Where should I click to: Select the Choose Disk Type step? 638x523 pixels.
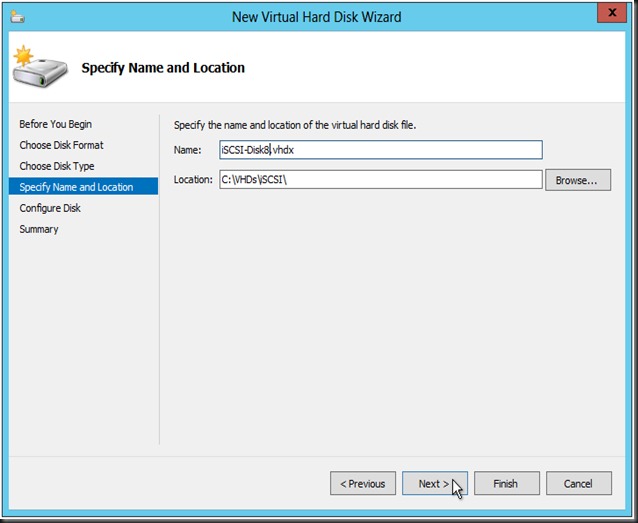tap(57, 166)
